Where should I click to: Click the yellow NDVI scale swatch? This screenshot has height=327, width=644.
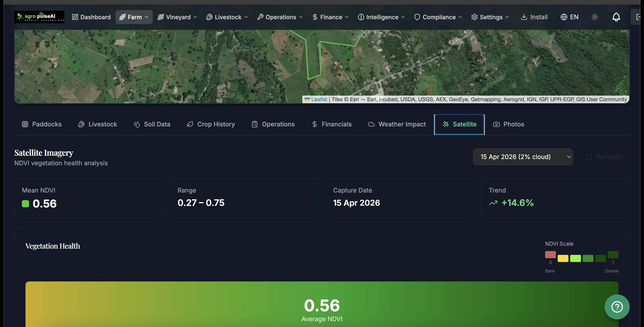563,258
